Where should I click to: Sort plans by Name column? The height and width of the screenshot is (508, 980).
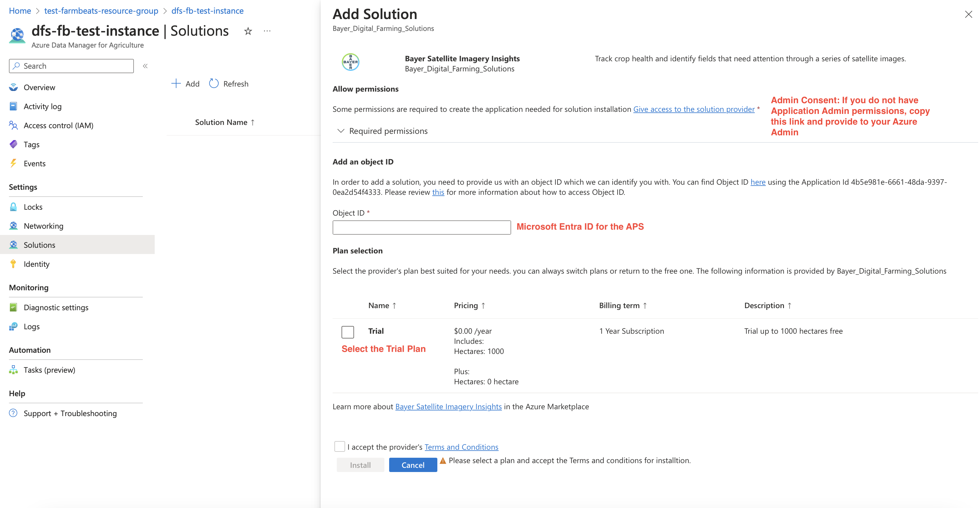click(382, 306)
